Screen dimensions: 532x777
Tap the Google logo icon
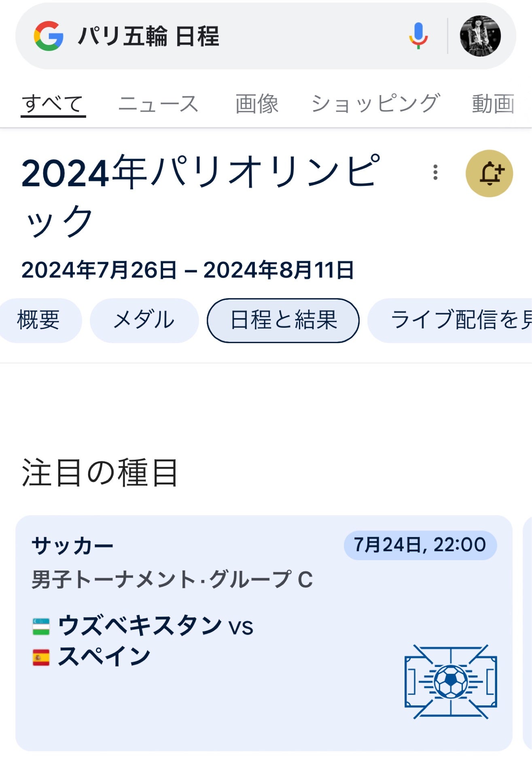coord(49,36)
